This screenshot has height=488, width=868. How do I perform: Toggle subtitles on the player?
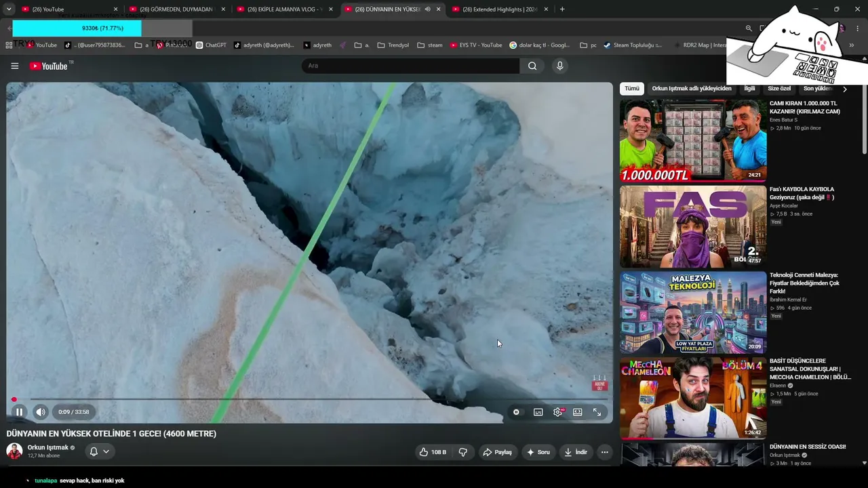[538, 412]
